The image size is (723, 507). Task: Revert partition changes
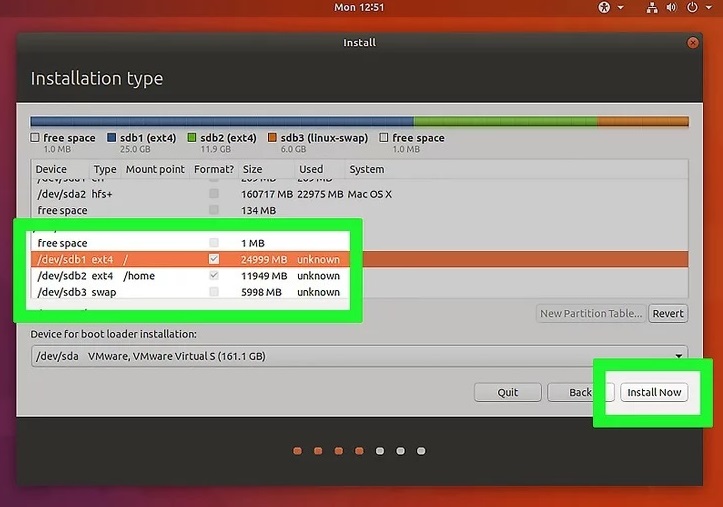pos(668,313)
